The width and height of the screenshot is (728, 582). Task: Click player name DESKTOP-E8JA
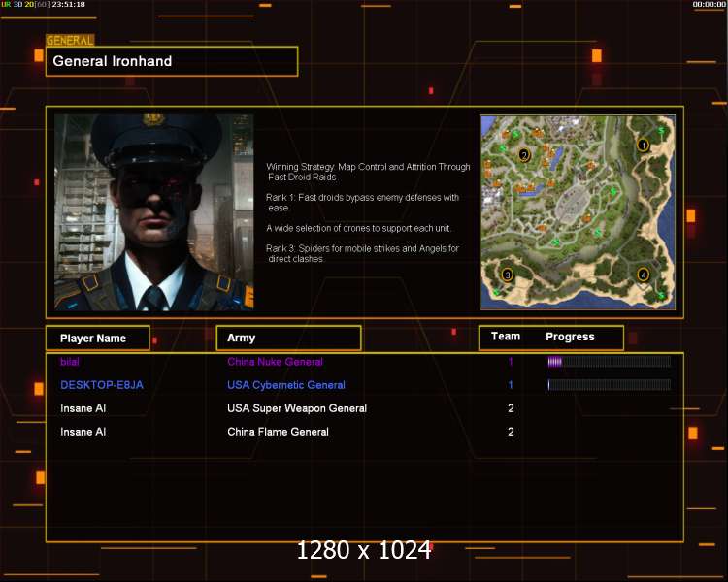(x=102, y=385)
